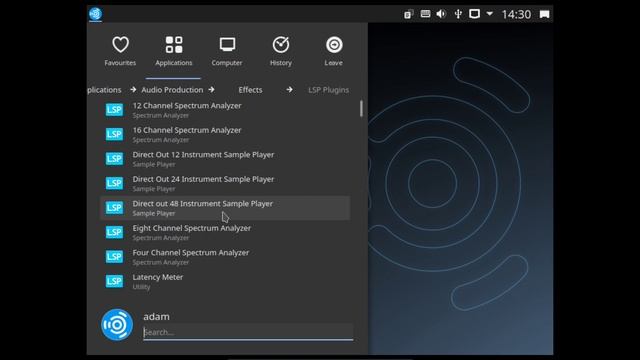Click LSP icon for Direct Out 12 Instrument
Image resolution: width=640 pixels, height=360 pixels.
coord(114,159)
